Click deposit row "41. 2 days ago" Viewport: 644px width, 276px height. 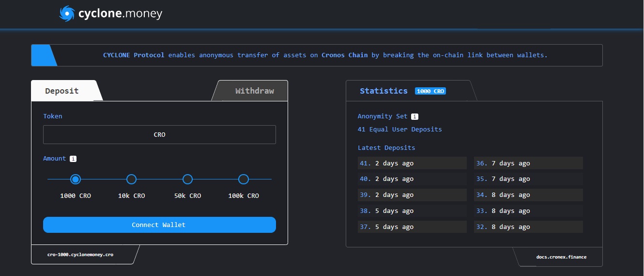[x=412, y=163]
